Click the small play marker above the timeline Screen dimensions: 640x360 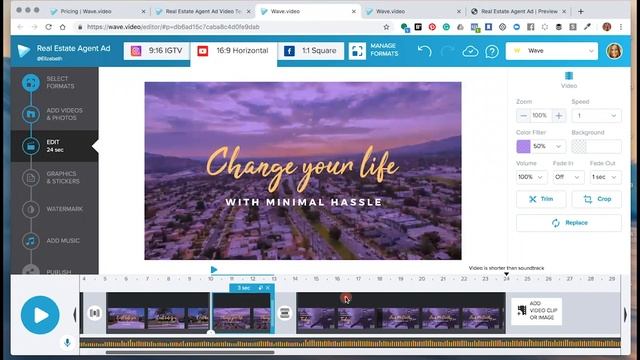point(214,269)
